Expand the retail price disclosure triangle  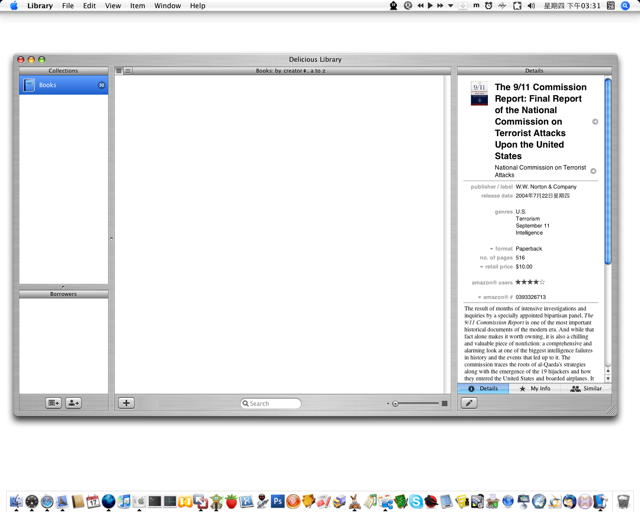(x=482, y=267)
